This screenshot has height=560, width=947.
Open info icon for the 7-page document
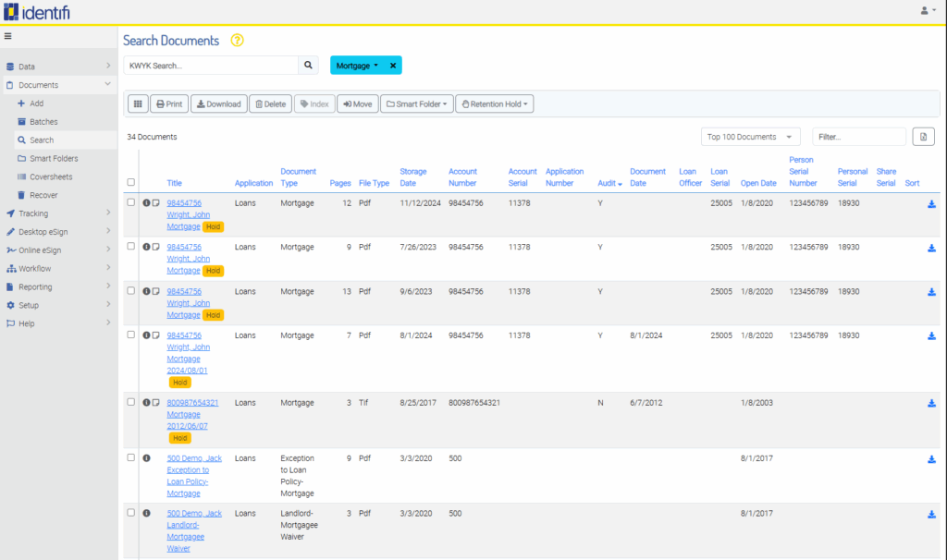146,335
